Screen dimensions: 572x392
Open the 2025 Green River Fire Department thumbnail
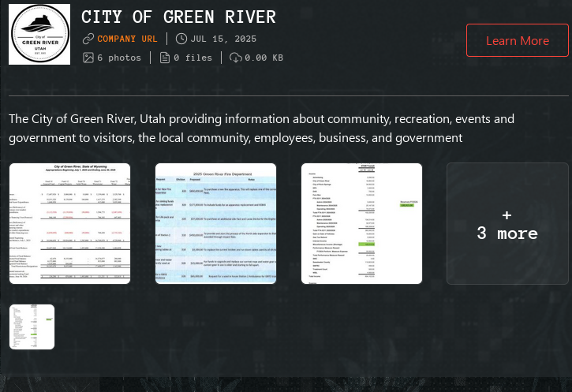[x=215, y=223]
